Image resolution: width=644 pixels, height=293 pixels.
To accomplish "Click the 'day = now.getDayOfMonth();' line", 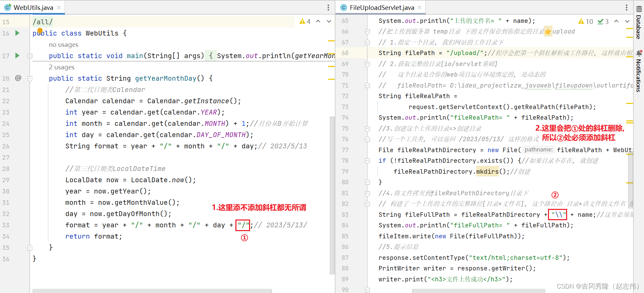I will coord(118,214).
